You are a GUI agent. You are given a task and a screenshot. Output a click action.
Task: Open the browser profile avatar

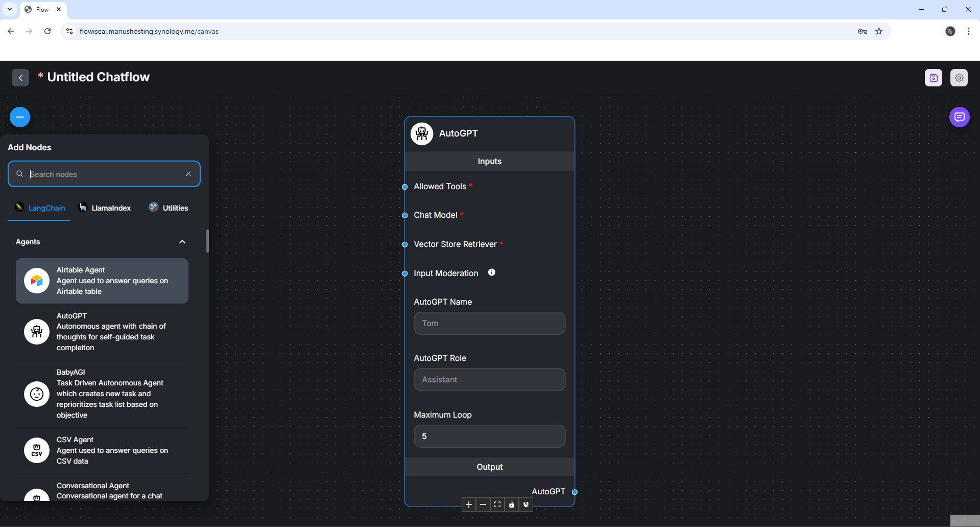click(x=950, y=31)
